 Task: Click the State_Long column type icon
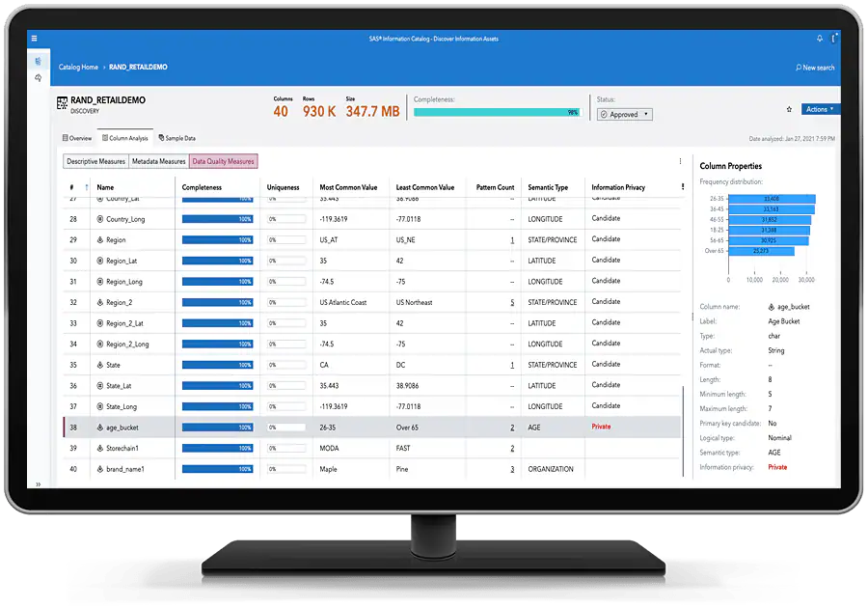tap(100, 406)
